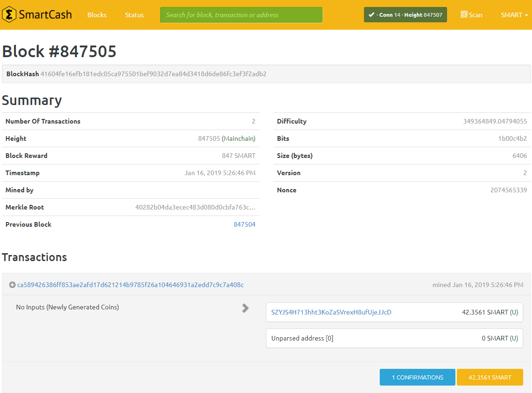Select the BlockHash value text

tap(153, 74)
